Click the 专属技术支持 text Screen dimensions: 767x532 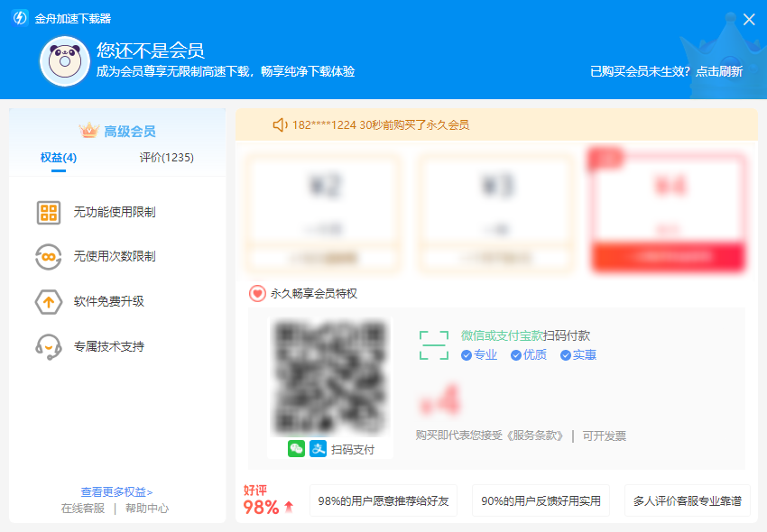pyautogui.click(x=108, y=346)
